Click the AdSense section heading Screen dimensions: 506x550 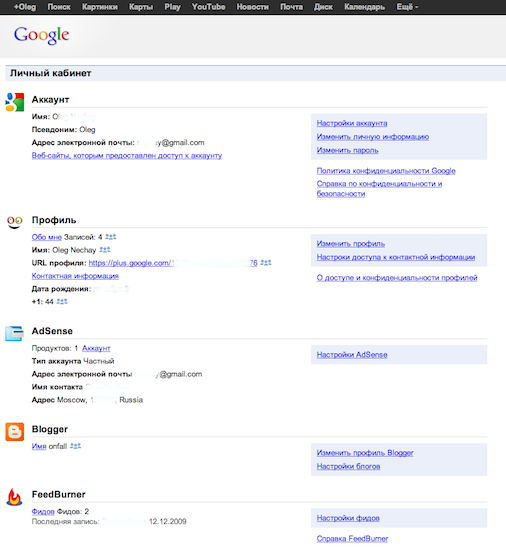[x=52, y=331]
